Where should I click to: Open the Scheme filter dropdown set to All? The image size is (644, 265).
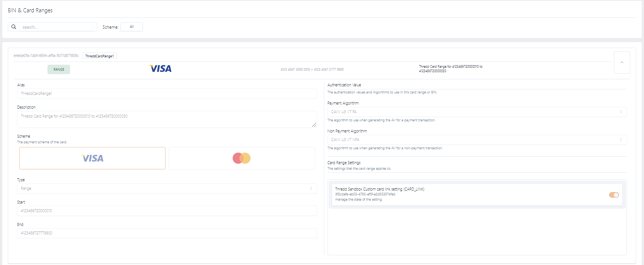tap(132, 27)
